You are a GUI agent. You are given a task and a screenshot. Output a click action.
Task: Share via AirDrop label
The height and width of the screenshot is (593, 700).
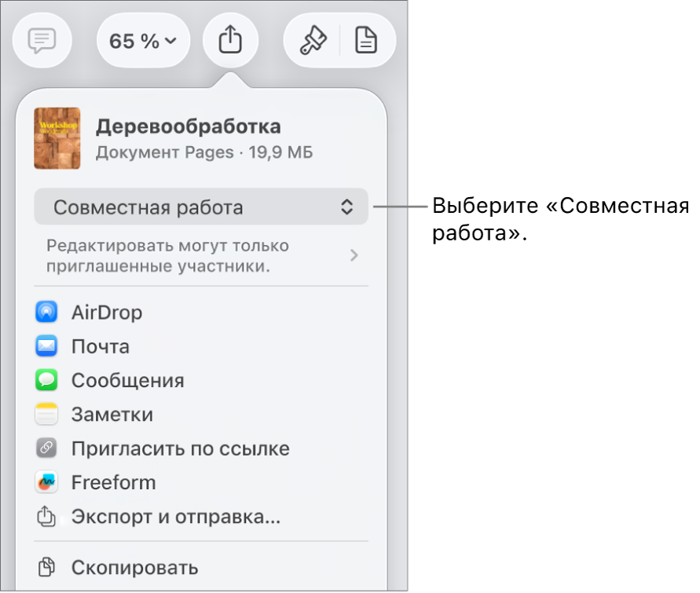point(107,313)
